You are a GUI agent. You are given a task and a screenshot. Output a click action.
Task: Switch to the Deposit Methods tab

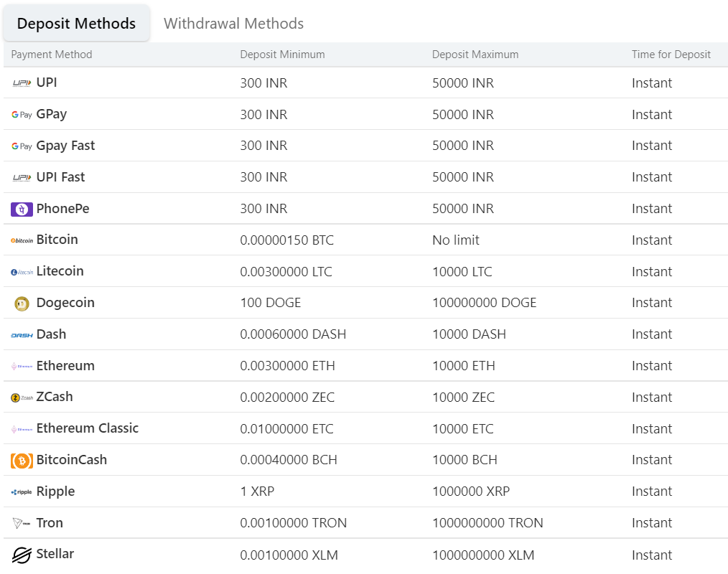(76, 23)
